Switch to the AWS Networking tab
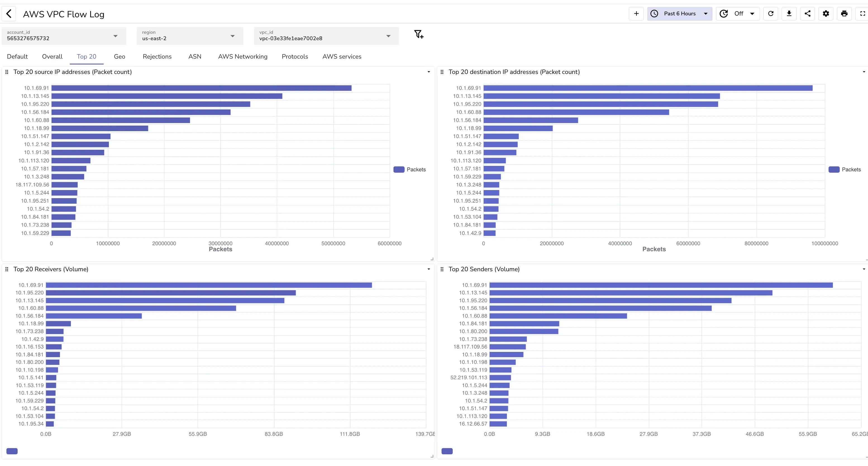 243,57
